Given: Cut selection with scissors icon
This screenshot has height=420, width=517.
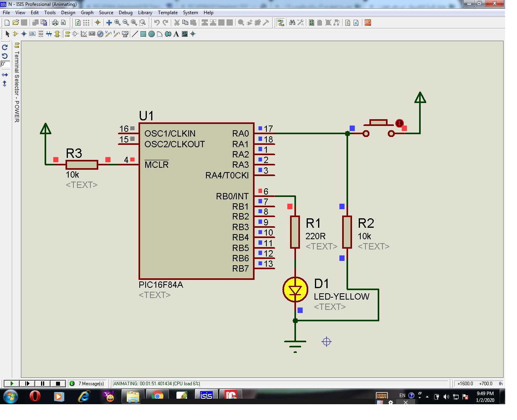Looking at the screenshot, I should tap(177, 22).
